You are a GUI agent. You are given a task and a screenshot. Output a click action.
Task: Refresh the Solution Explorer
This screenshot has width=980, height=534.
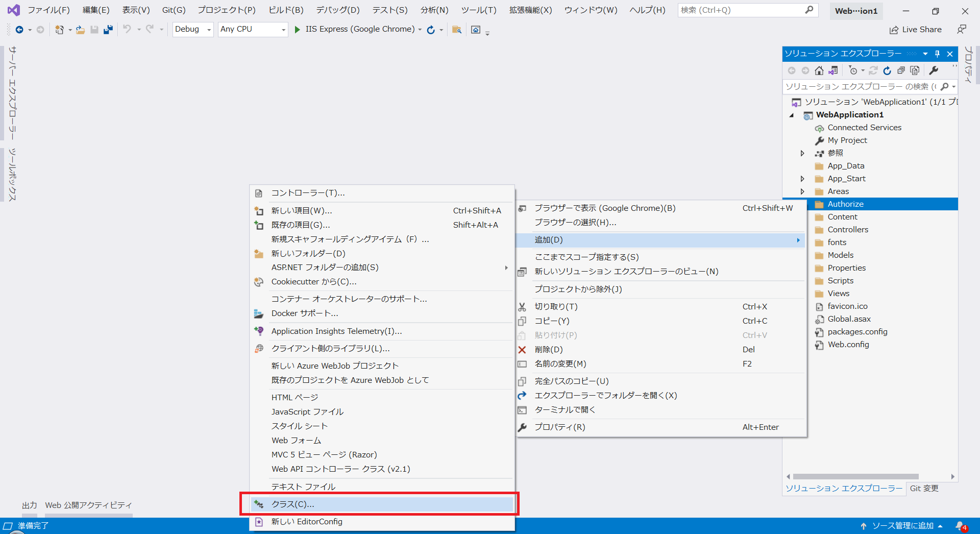tap(888, 71)
